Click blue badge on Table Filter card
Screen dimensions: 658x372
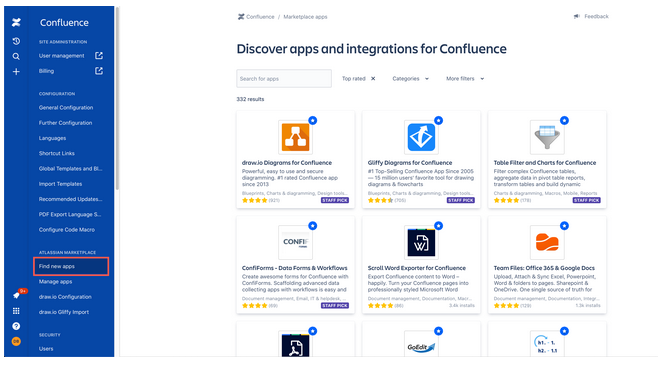point(564,121)
